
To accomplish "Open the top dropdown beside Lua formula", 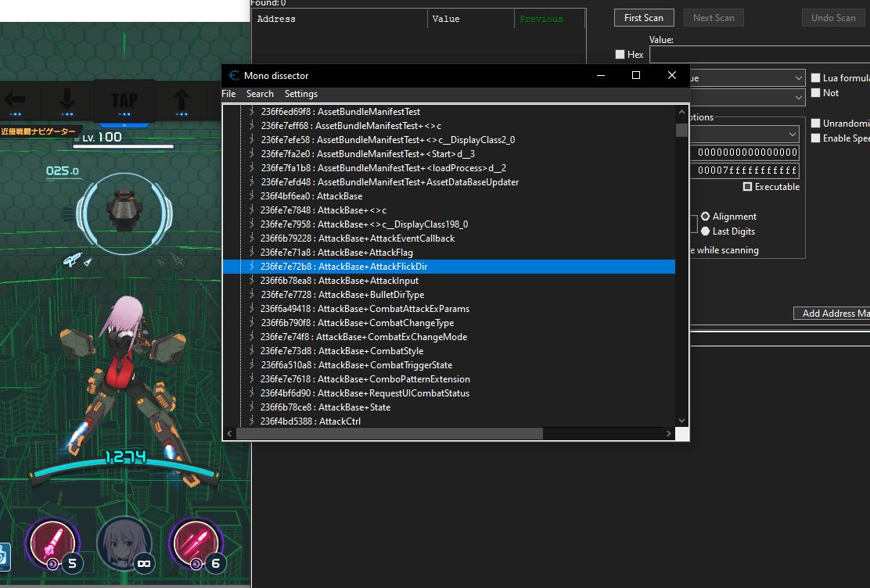I will point(798,78).
